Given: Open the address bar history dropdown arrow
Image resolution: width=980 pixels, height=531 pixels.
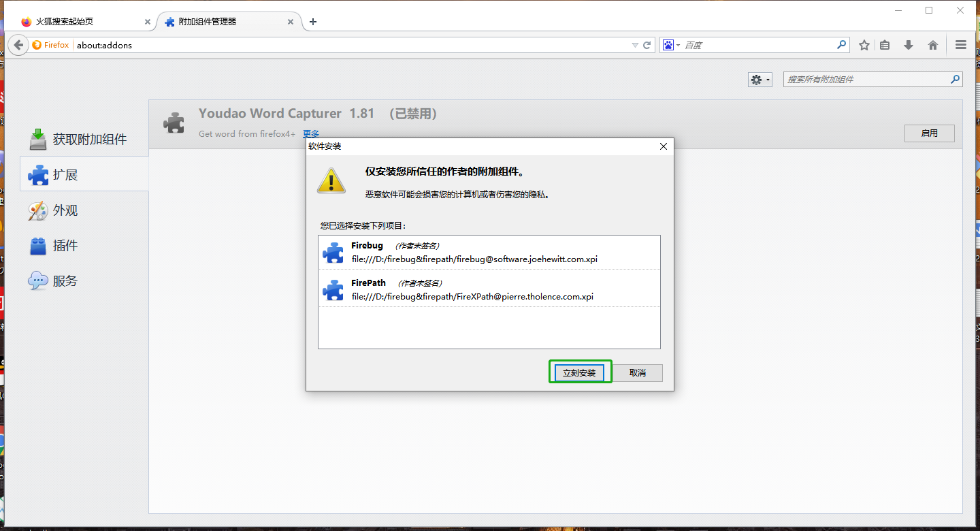Looking at the screenshot, I should click(635, 46).
